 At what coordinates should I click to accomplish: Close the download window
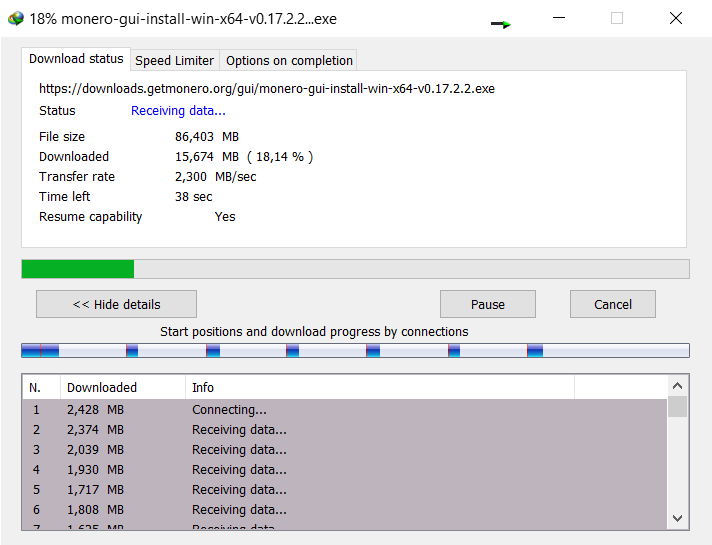676,18
